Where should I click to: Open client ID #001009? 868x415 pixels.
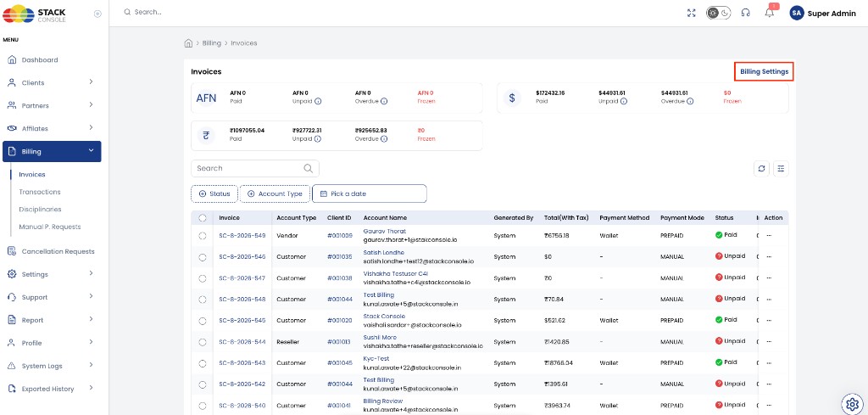point(340,235)
